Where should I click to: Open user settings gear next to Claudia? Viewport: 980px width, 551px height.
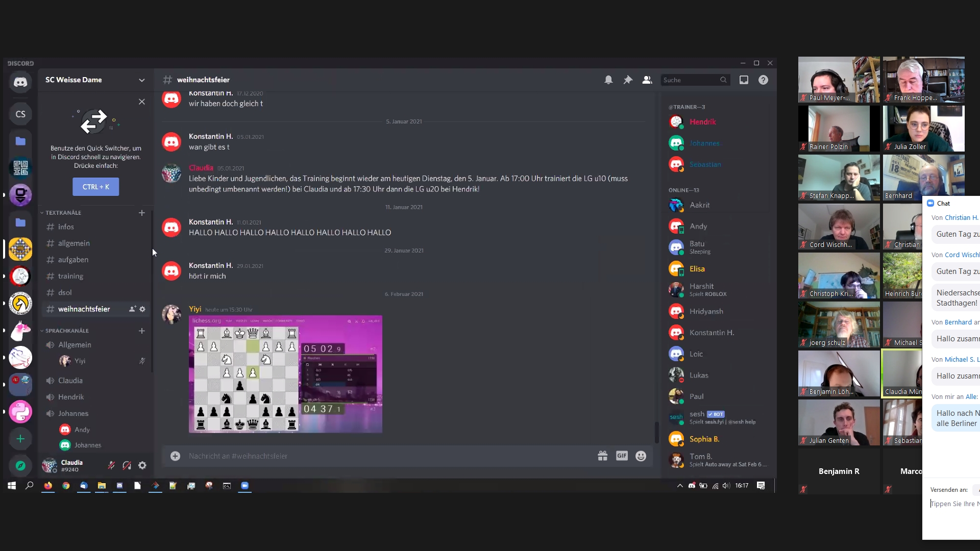(142, 465)
